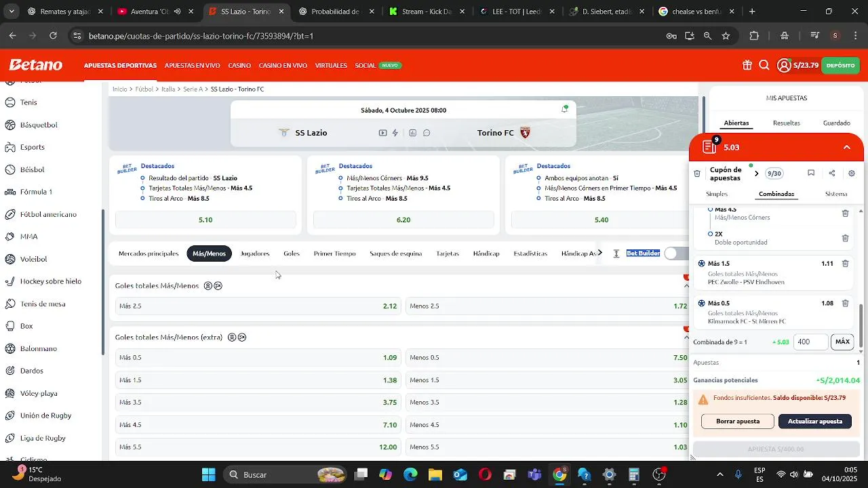This screenshot has height=488, width=868.
Task: Open VIRTUALES in top menu
Action: tap(331, 66)
